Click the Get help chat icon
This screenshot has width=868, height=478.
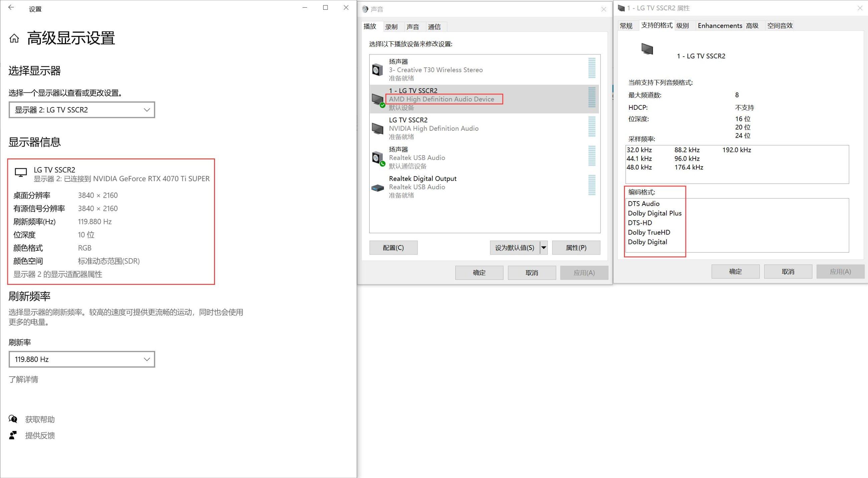pyautogui.click(x=13, y=419)
